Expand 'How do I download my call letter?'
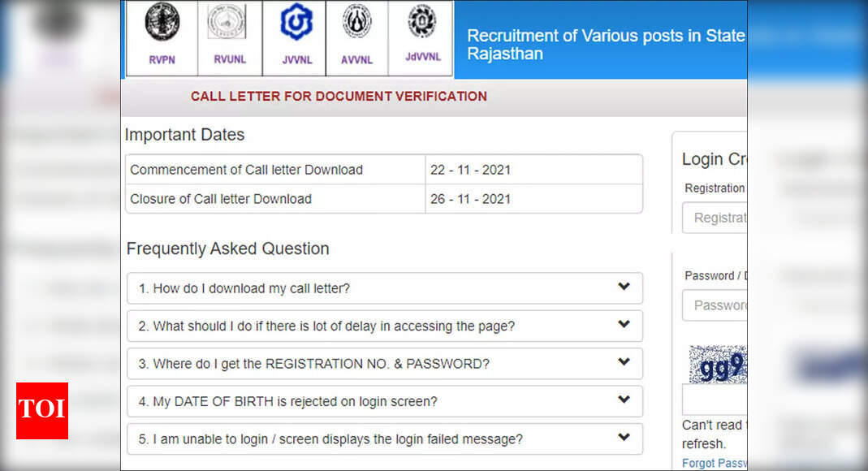 (624, 287)
